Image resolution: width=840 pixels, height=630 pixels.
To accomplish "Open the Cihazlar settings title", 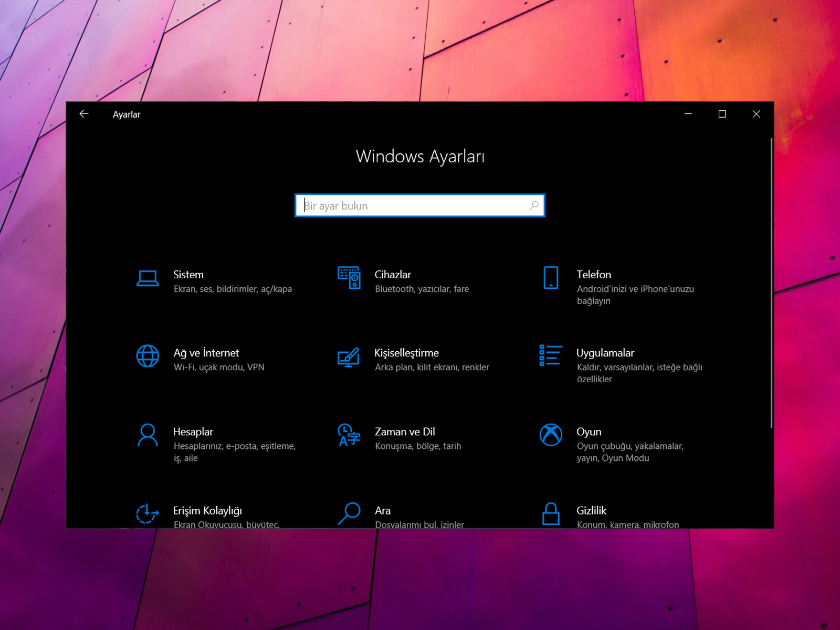I will point(393,275).
